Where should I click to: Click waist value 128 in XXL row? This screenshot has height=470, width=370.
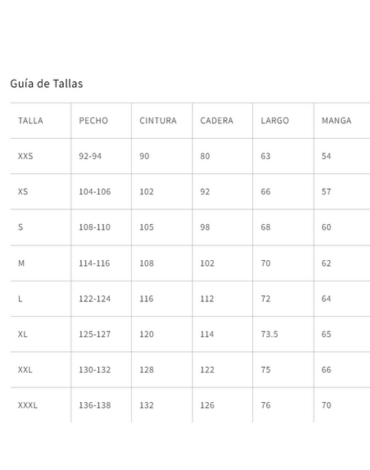tap(147, 370)
